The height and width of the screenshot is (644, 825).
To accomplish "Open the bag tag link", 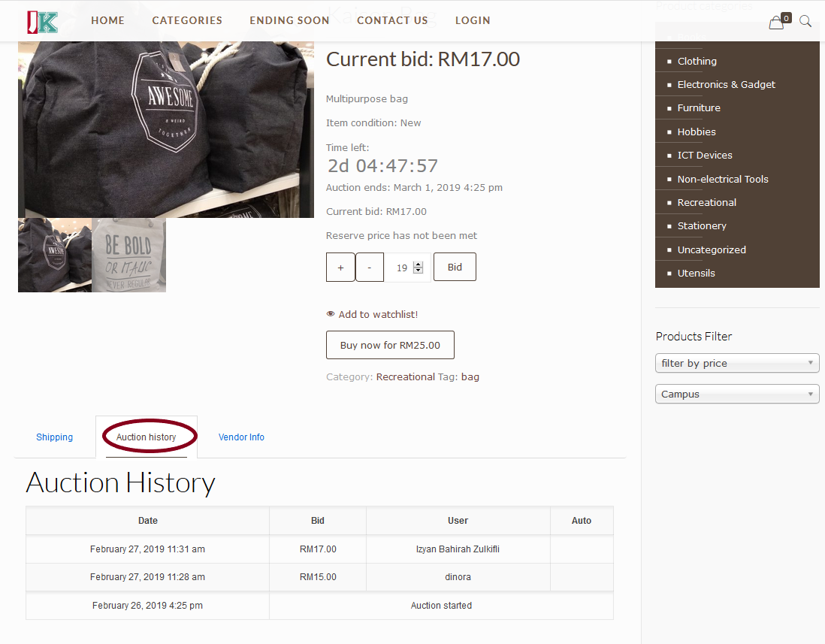I will click(470, 376).
